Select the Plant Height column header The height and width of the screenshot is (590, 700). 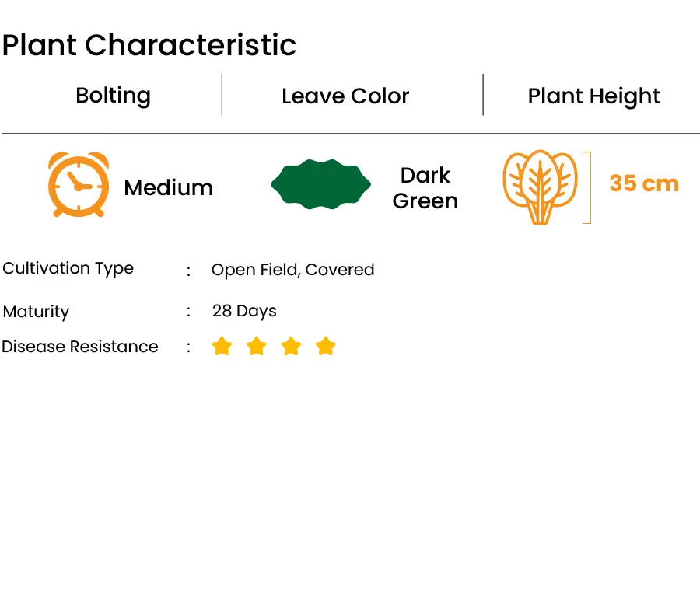pos(593,96)
